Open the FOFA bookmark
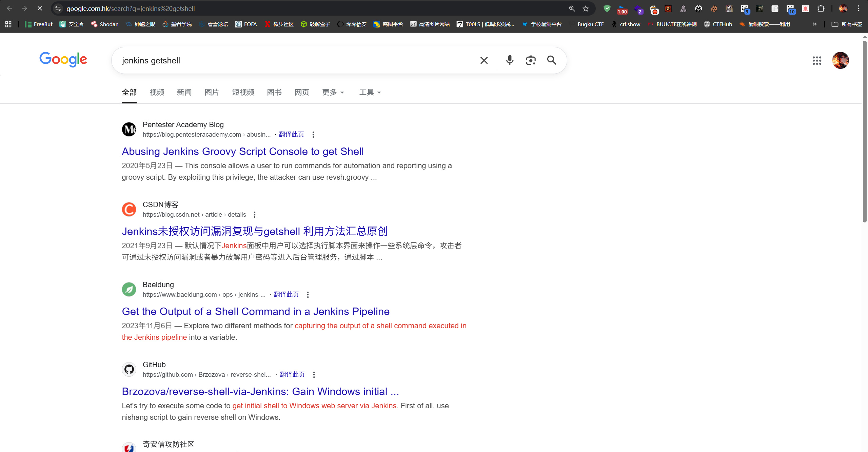868x452 pixels. pyautogui.click(x=246, y=24)
